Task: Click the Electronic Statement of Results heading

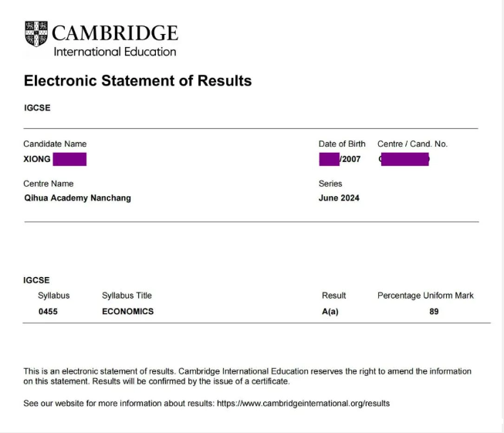Action: [137, 81]
